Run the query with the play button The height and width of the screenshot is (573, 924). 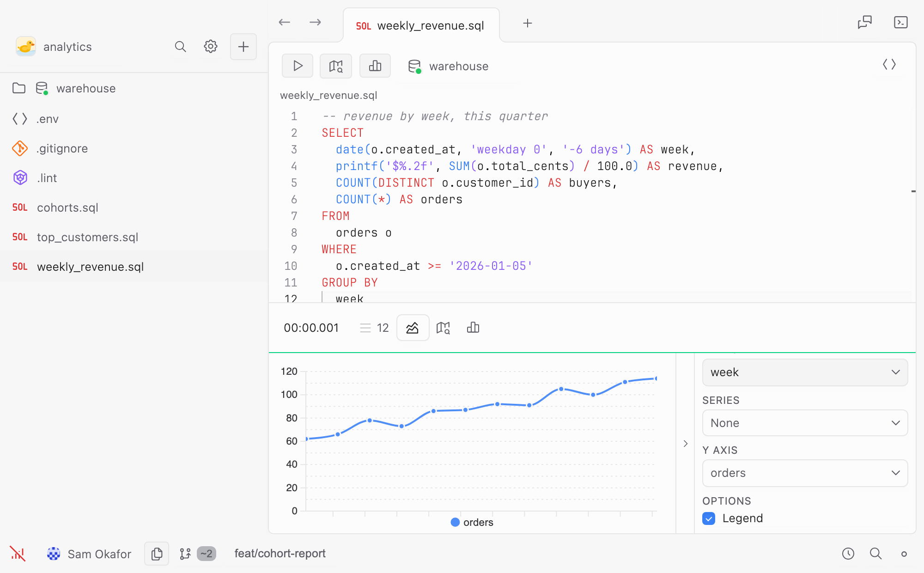click(x=298, y=66)
